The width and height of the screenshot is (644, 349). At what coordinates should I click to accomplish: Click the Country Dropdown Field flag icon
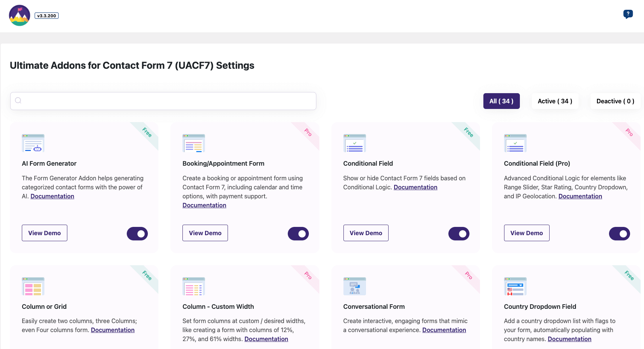(515, 286)
